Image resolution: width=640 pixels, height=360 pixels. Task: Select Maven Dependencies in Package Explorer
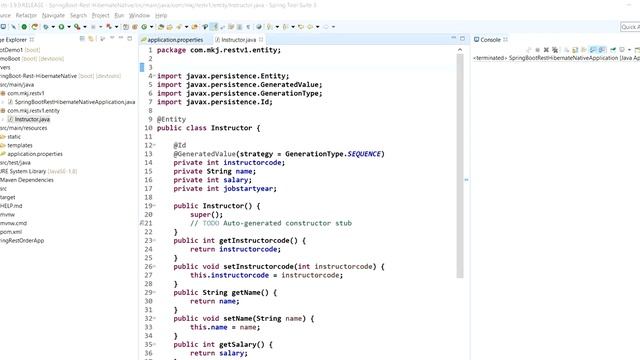(27, 180)
